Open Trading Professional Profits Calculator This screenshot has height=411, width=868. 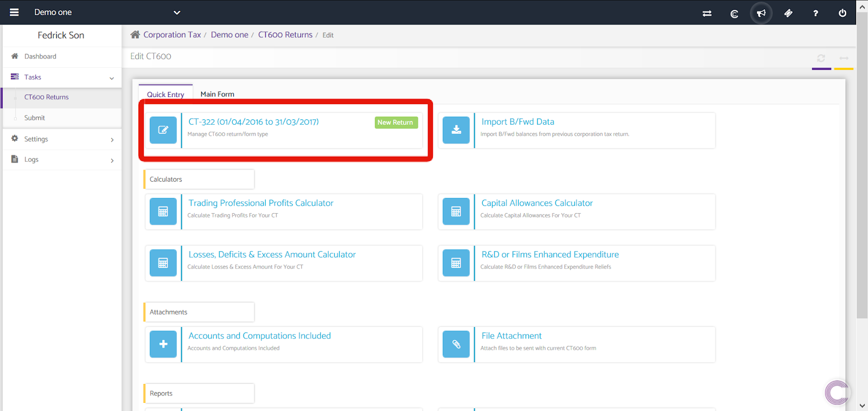(x=261, y=203)
